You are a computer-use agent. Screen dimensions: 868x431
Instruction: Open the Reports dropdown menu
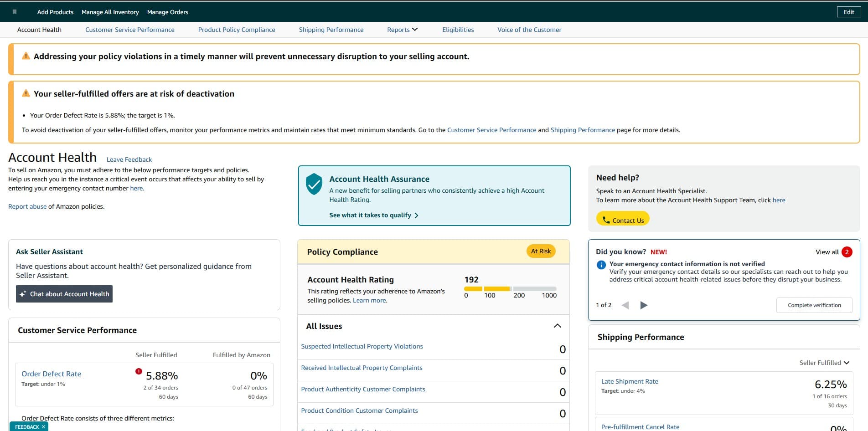point(402,30)
